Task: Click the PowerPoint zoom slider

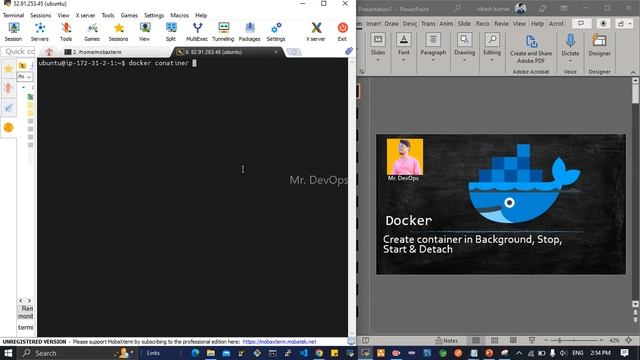Action: coord(574,340)
